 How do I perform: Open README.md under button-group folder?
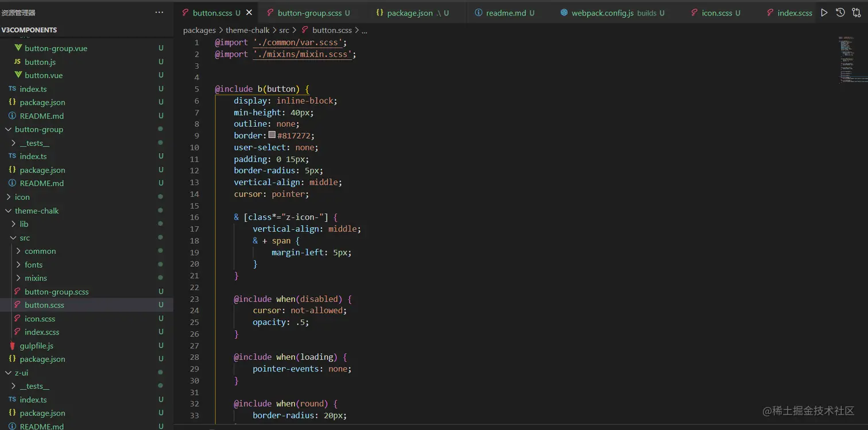(x=87, y=183)
